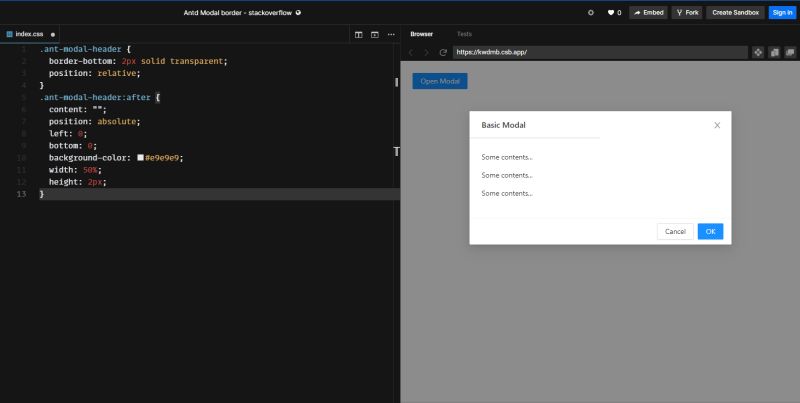This screenshot has width=800, height=403.
Task: Click line number 13 in the gutter
Action: click(21, 194)
